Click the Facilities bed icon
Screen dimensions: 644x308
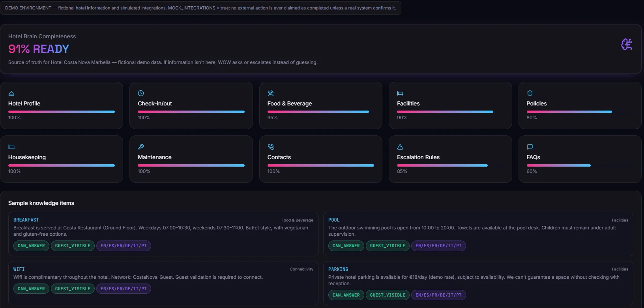(x=400, y=93)
